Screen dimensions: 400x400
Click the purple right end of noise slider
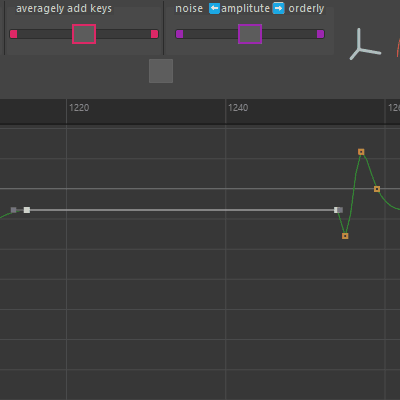tap(320, 34)
